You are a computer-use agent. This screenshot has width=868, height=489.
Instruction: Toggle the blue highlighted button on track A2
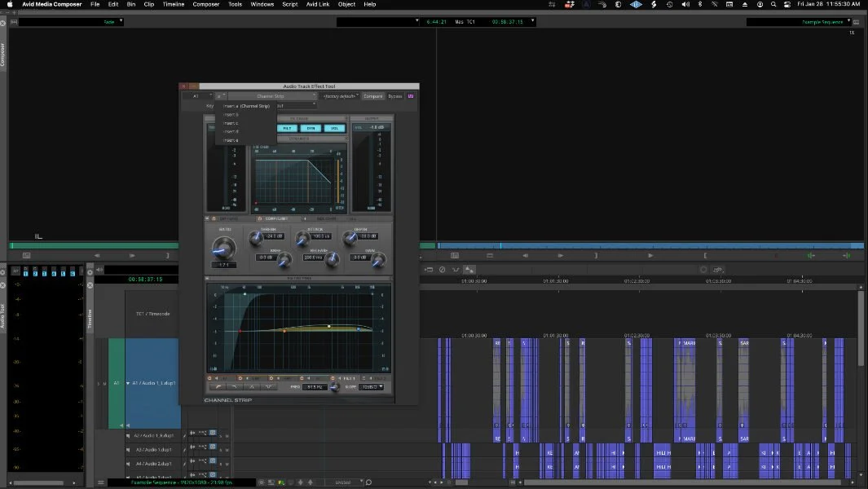pyautogui.click(x=213, y=433)
